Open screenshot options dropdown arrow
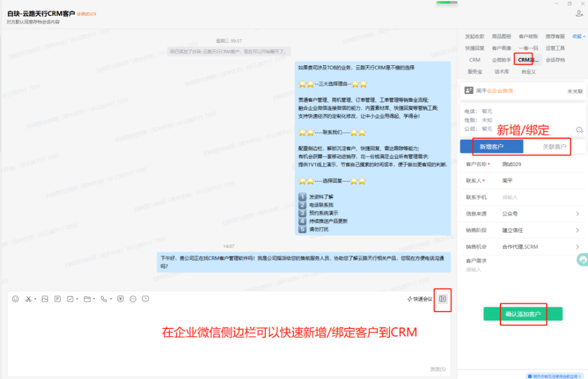The height and width of the screenshot is (379, 588). click(35, 298)
